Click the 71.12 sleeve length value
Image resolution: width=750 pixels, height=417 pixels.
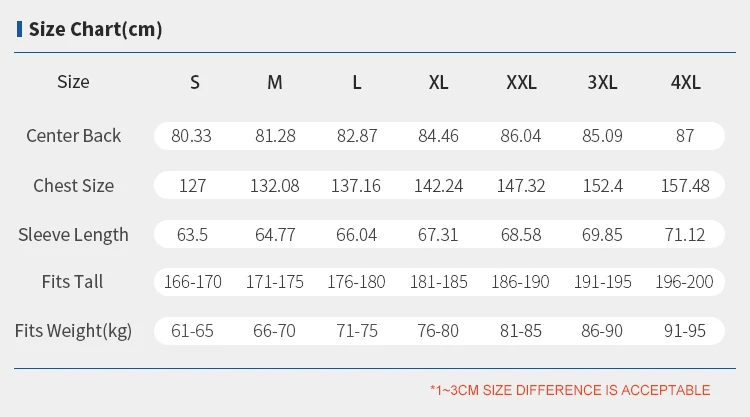(684, 235)
